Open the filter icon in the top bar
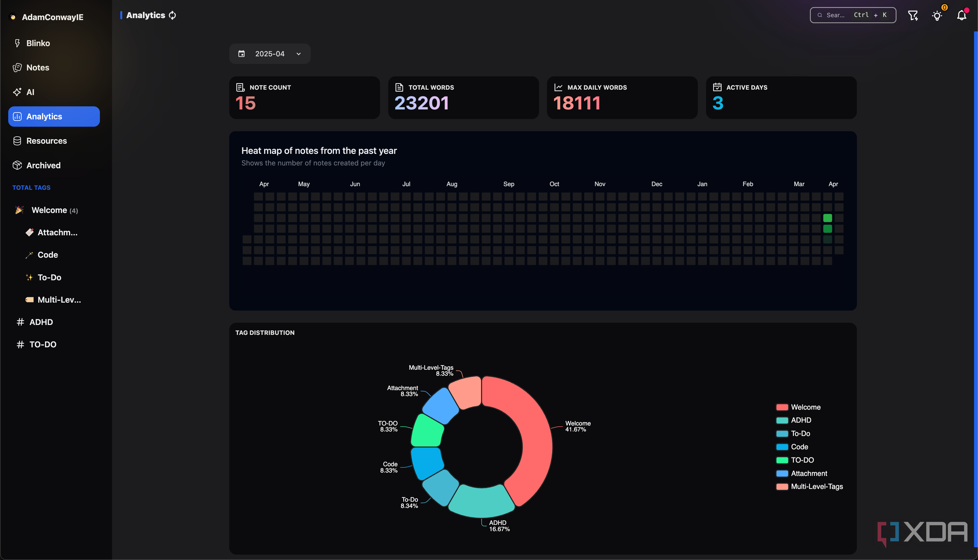Viewport: 978px width, 560px height. coord(913,15)
